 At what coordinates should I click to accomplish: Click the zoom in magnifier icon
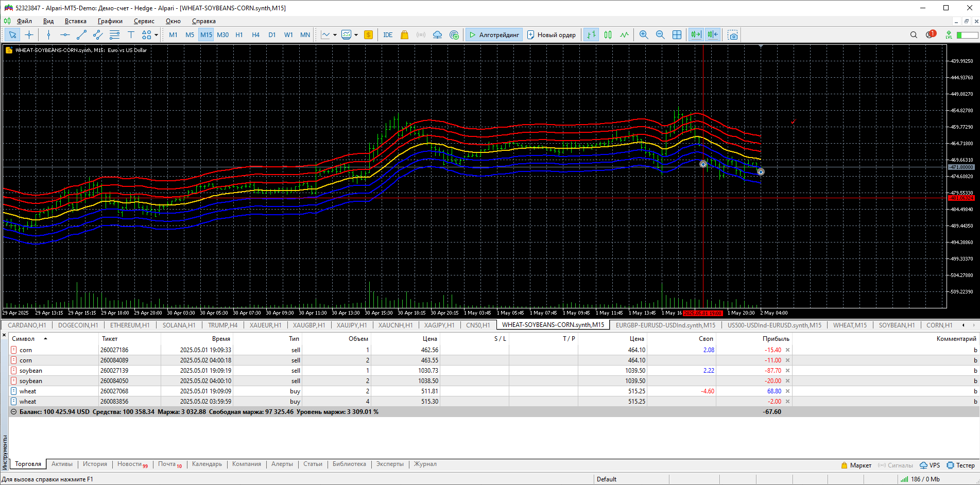(x=643, y=35)
